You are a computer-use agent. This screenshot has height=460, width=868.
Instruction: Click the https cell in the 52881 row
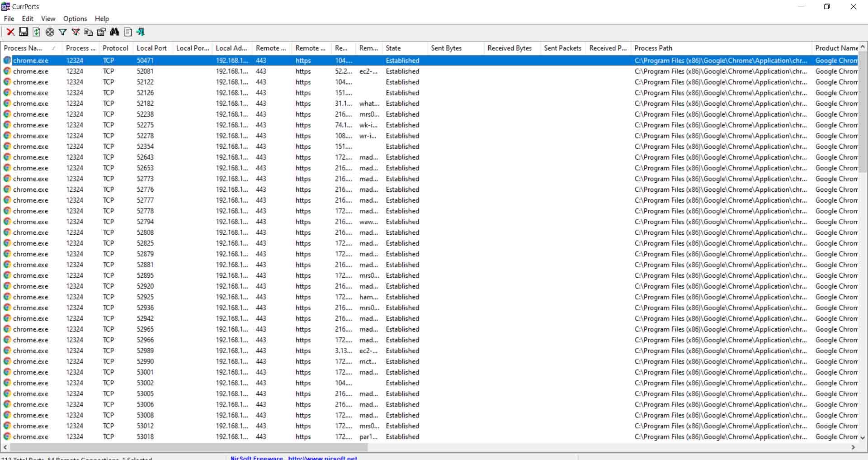(x=303, y=265)
